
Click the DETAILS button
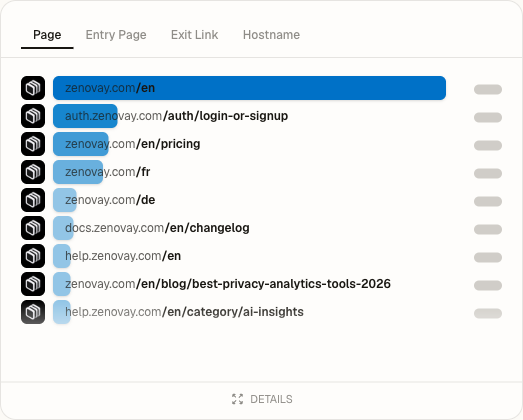pyautogui.click(x=262, y=399)
